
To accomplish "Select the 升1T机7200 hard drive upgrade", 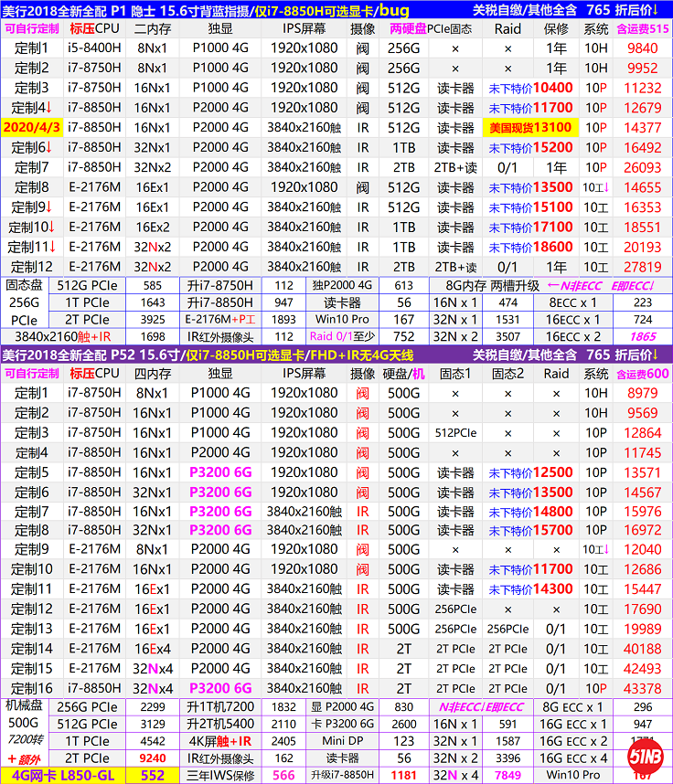I will click(222, 706).
